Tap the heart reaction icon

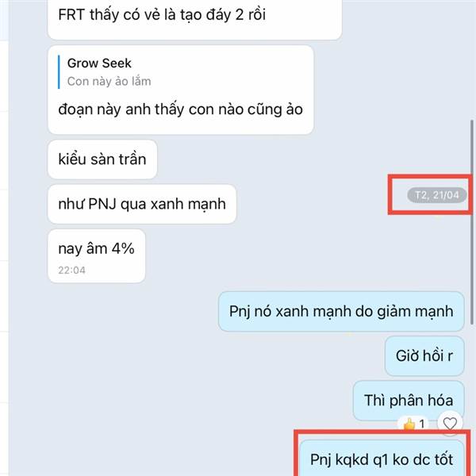(x=450, y=423)
